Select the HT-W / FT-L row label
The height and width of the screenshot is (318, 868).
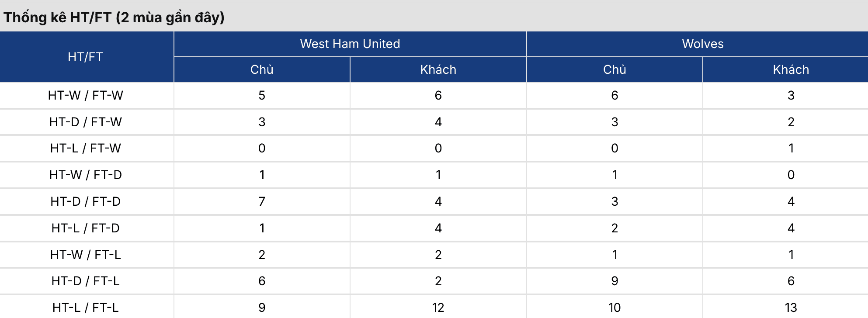click(86, 255)
